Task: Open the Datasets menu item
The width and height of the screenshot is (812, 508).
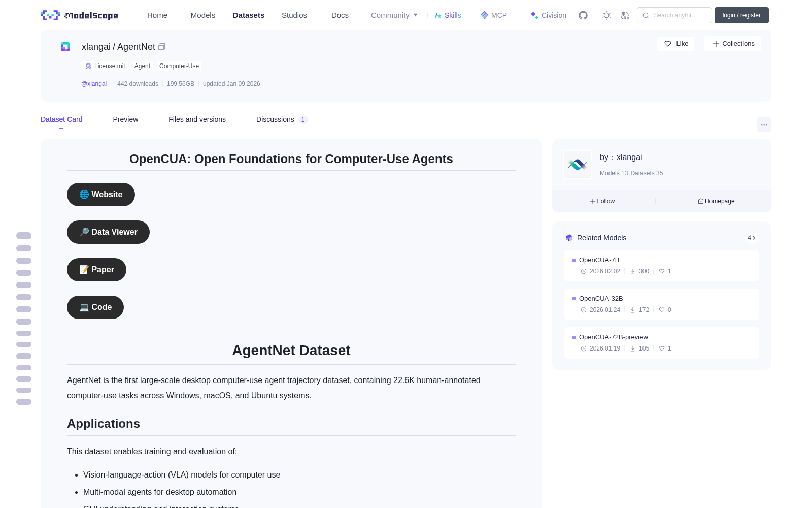Action: coord(249,15)
